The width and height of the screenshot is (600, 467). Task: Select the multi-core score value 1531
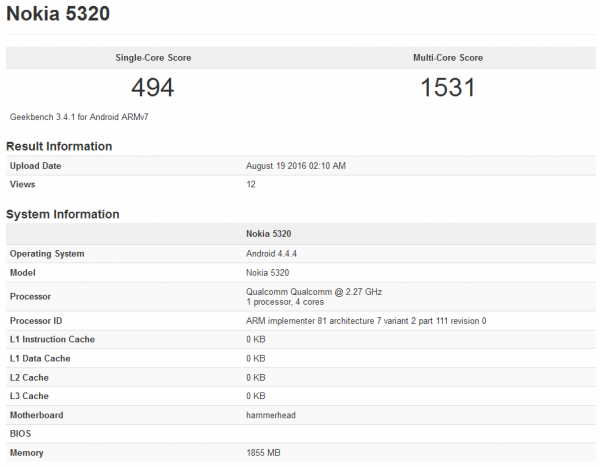(447, 87)
